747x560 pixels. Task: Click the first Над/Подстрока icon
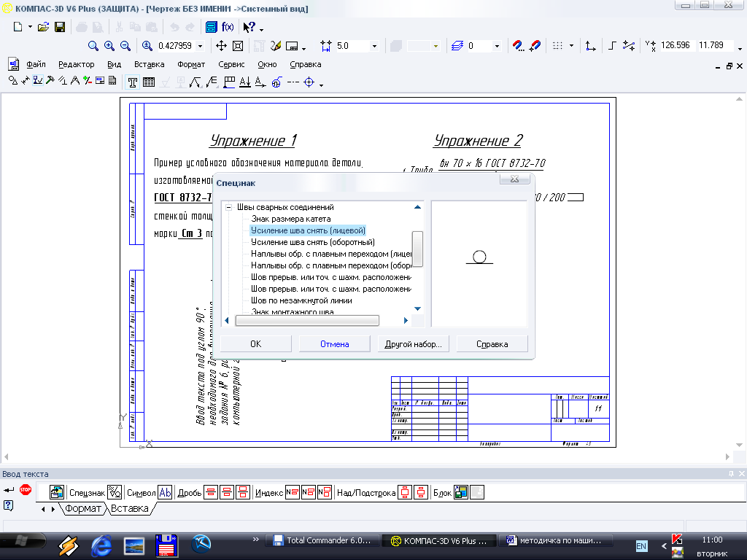click(404, 492)
